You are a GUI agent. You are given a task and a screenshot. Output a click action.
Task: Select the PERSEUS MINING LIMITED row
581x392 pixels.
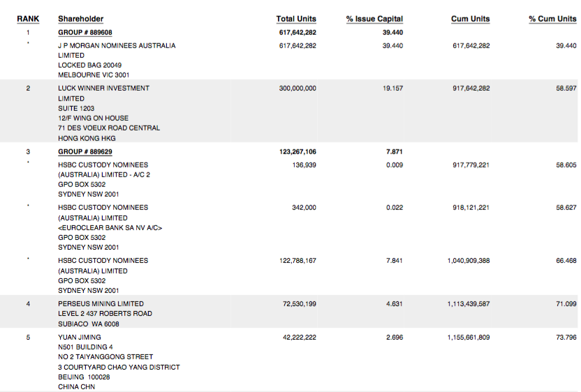click(101, 304)
